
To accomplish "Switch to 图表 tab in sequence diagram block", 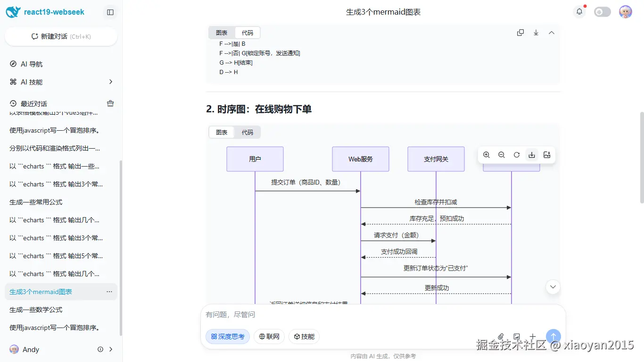I will click(x=222, y=132).
